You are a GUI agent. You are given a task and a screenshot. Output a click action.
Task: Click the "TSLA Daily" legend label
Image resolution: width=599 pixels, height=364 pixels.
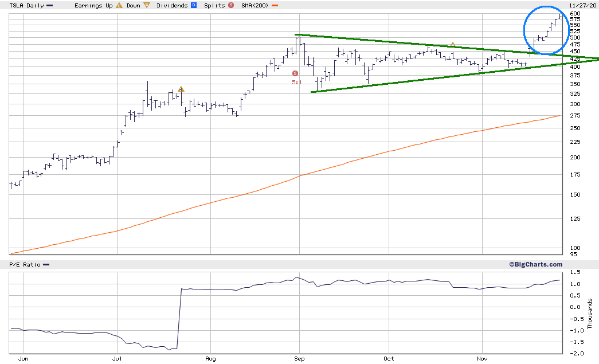pyautogui.click(x=26, y=5)
